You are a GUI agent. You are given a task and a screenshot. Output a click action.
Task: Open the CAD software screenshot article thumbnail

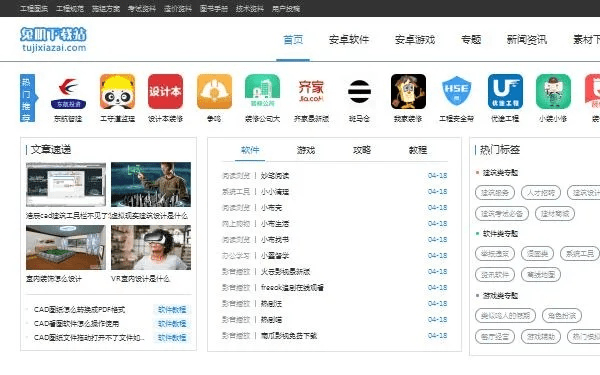(x=66, y=184)
